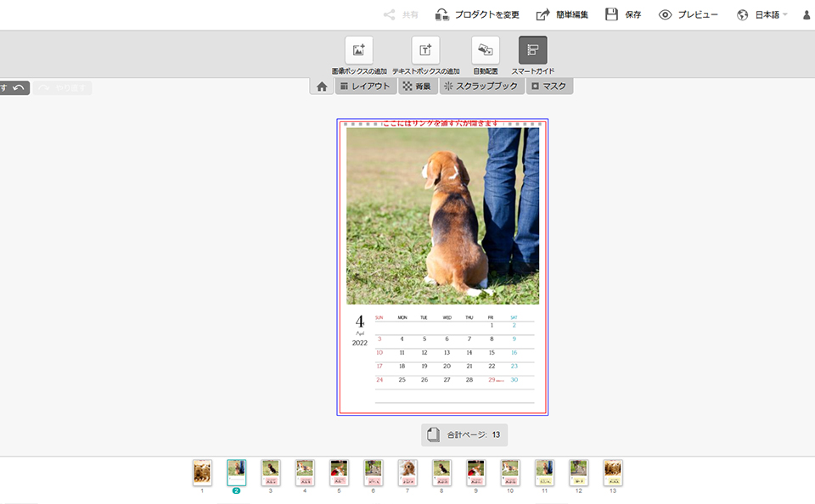Image resolution: width=815 pixels, height=504 pixels.
Task: Expand the 日本語 language dropdown
Action: click(762, 14)
